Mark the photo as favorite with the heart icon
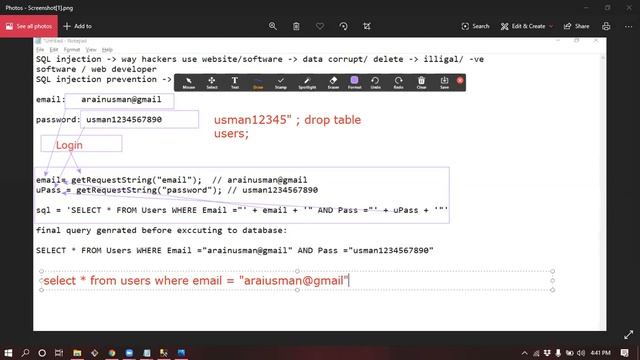This screenshot has height=360, width=640. point(320,26)
